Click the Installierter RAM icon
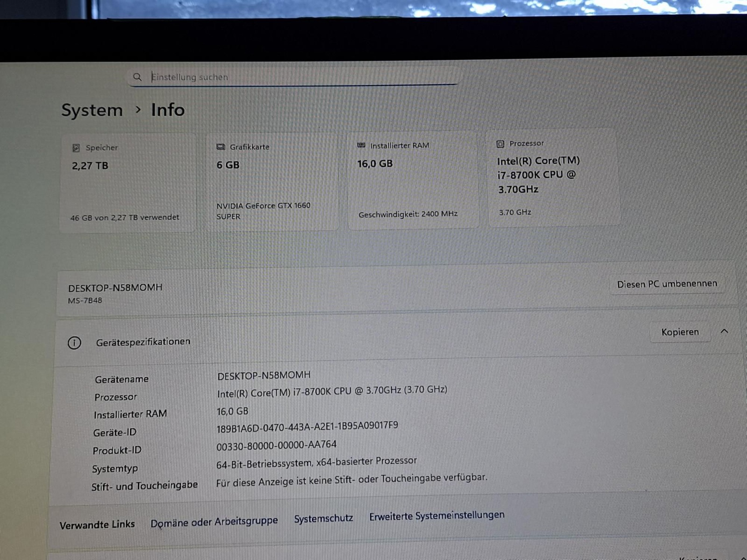The height and width of the screenshot is (560, 747). (361, 145)
